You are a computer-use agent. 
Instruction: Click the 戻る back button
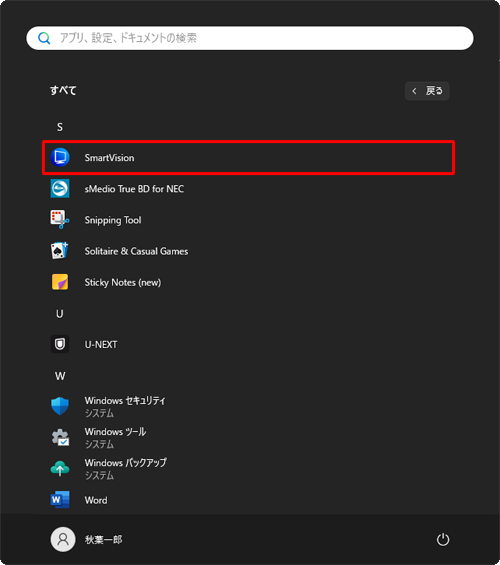coord(427,91)
